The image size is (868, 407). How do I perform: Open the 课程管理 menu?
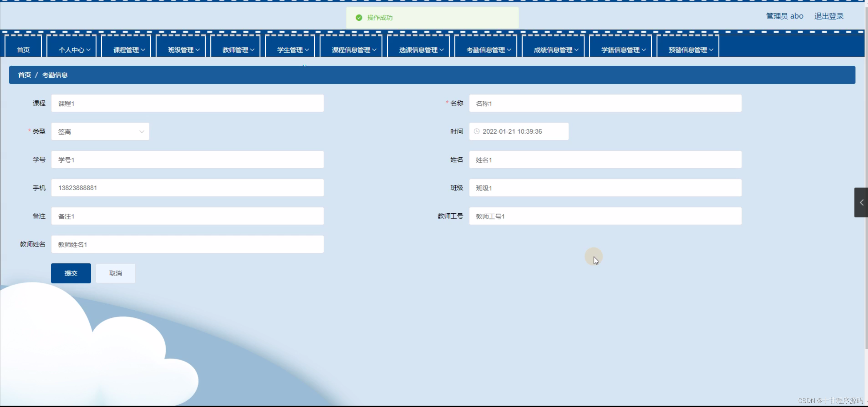pyautogui.click(x=129, y=50)
